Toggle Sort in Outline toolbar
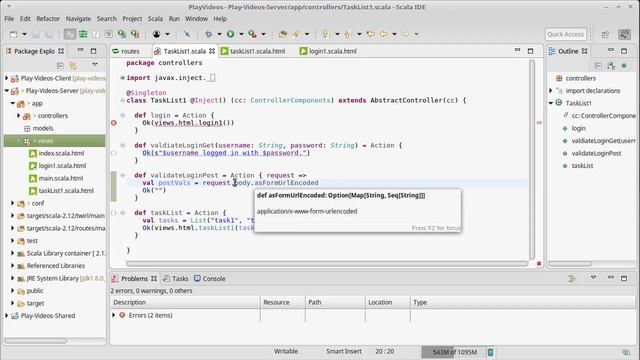This screenshot has height=360, width=640. pyautogui.click(x=611, y=65)
